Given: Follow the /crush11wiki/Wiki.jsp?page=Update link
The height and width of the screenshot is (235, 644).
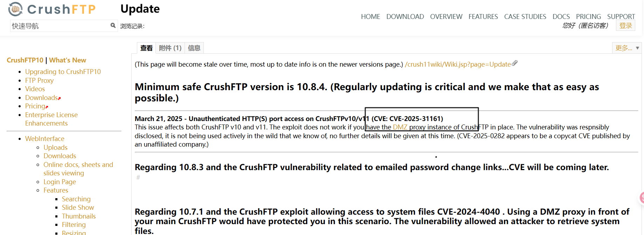Looking at the screenshot, I should pyautogui.click(x=458, y=65).
